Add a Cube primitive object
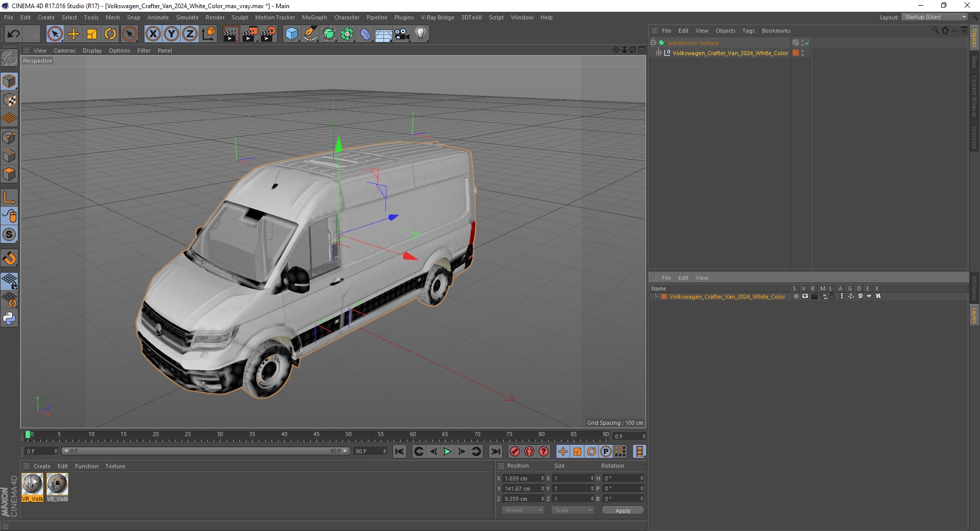This screenshot has width=980, height=531. [291, 34]
